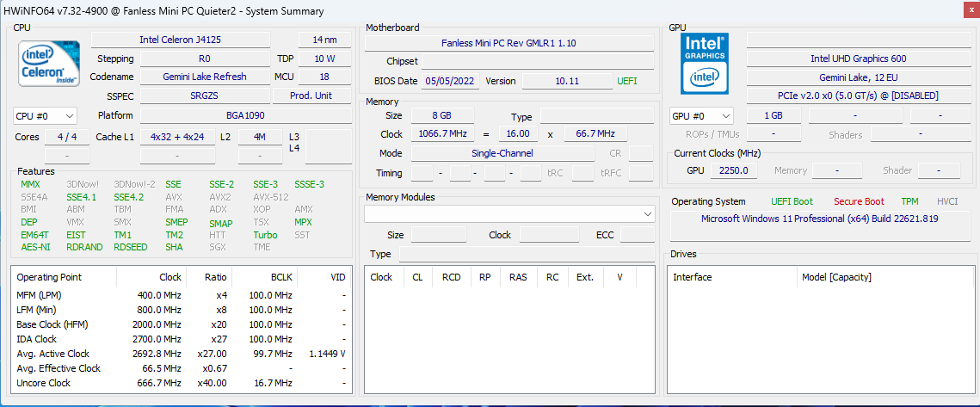Image resolution: width=980 pixels, height=407 pixels.
Task: Click the Operating Point column header
Action: (65, 277)
